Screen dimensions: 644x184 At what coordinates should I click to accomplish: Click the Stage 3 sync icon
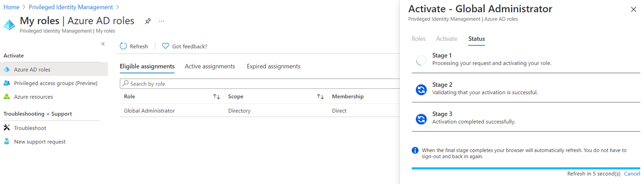pyautogui.click(x=421, y=119)
